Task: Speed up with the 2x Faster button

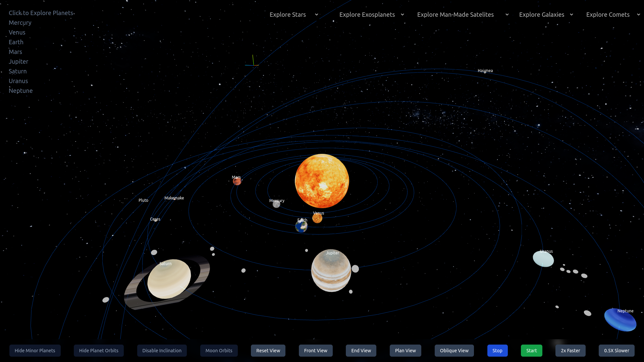Action: pos(570,351)
